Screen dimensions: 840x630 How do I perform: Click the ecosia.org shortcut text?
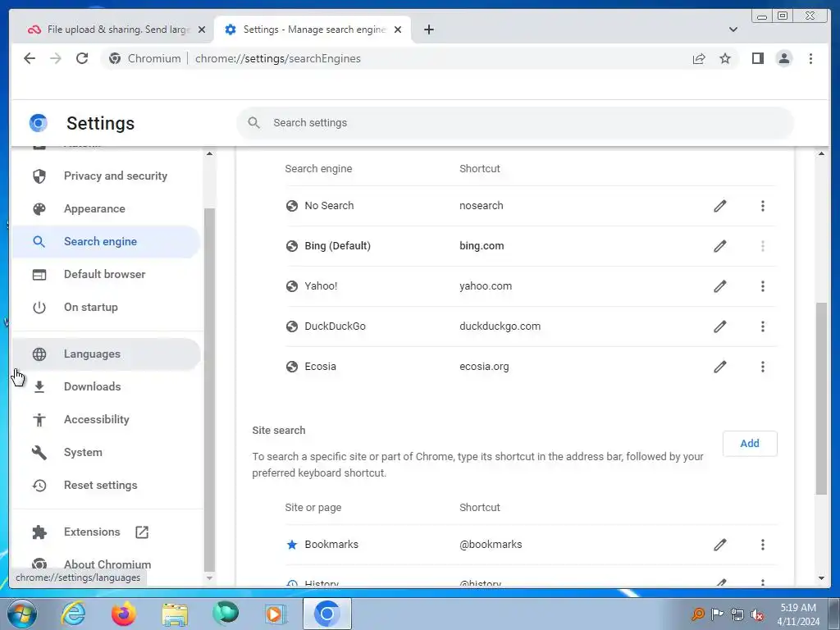[x=484, y=367]
